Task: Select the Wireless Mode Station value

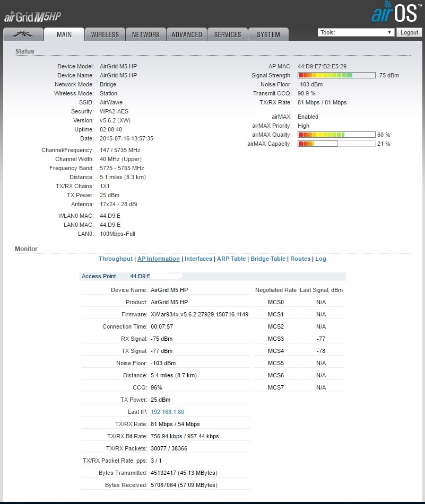Action: click(x=108, y=93)
